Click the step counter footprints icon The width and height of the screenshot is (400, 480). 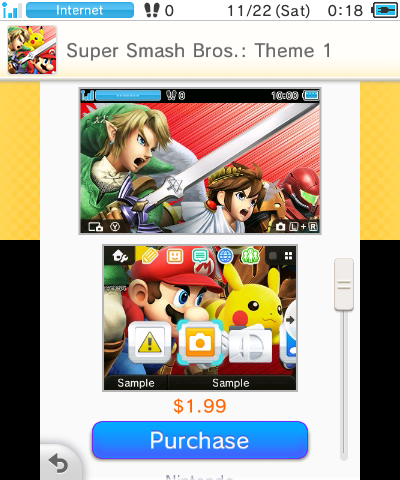click(x=152, y=10)
